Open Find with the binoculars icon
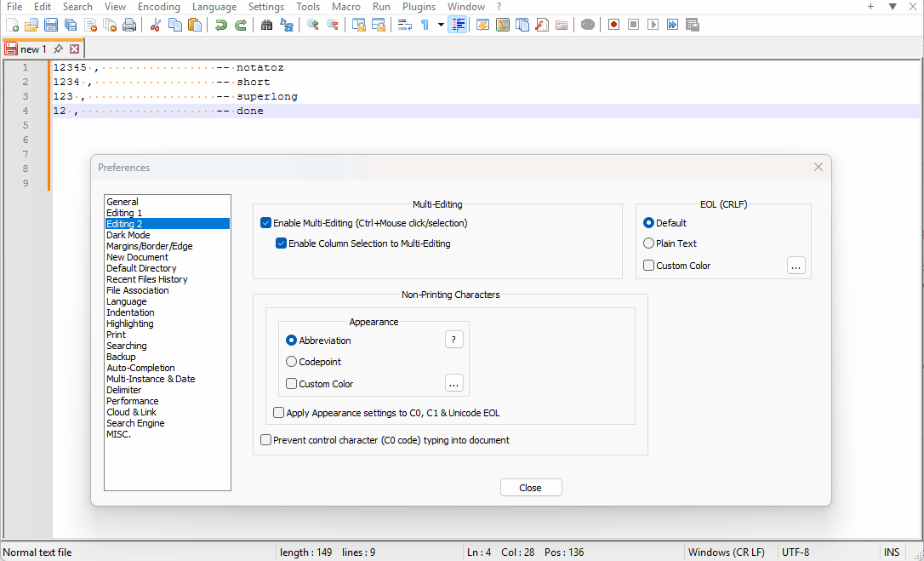The height and width of the screenshot is (561, 924). coord(267,25)
